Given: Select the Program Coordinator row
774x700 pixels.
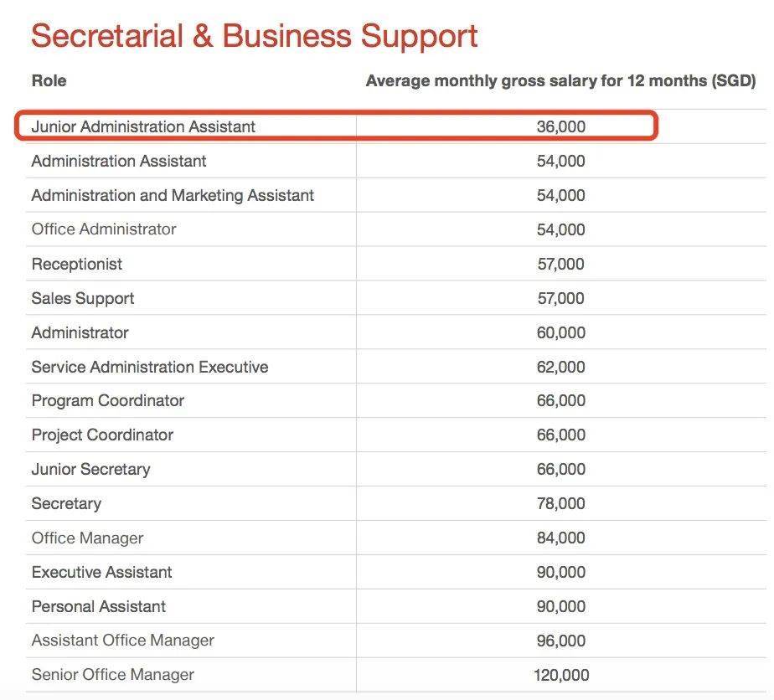Looking at the screenshot, I should click(x=396, y=400).
